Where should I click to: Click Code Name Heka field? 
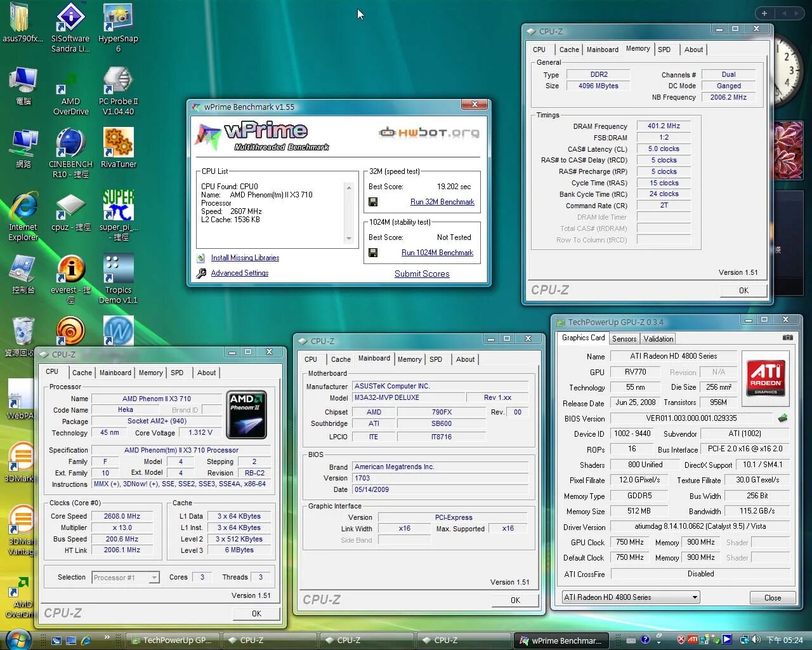[x=126, y=409]
